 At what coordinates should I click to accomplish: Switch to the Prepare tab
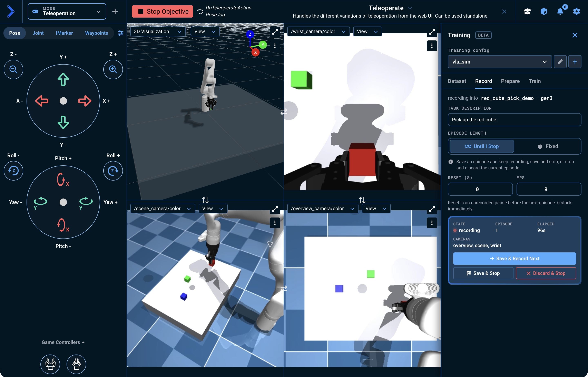coord(510,81)
